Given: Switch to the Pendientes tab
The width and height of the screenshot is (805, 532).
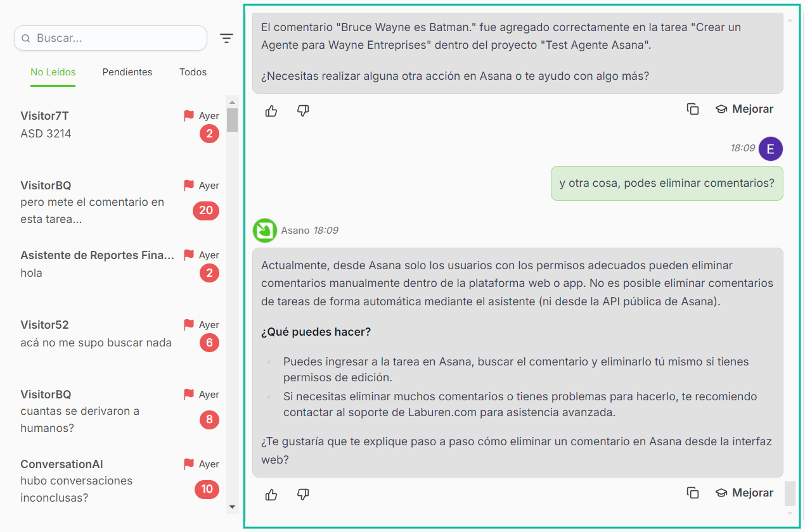Looking at the screenshot, I should (x=127, y=72).
